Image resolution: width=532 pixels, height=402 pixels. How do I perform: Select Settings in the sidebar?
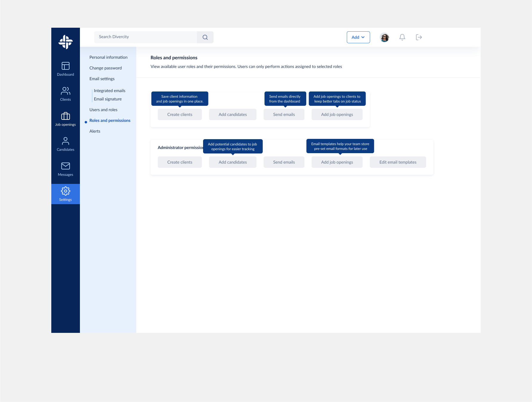(66, 194)
